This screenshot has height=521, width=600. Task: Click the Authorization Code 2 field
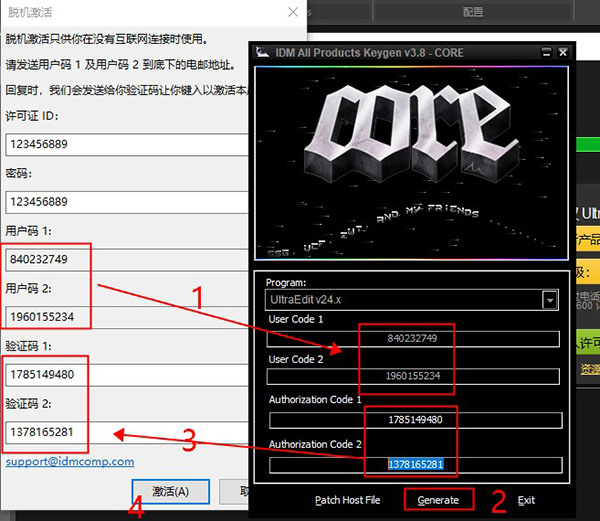coord(414,465)
